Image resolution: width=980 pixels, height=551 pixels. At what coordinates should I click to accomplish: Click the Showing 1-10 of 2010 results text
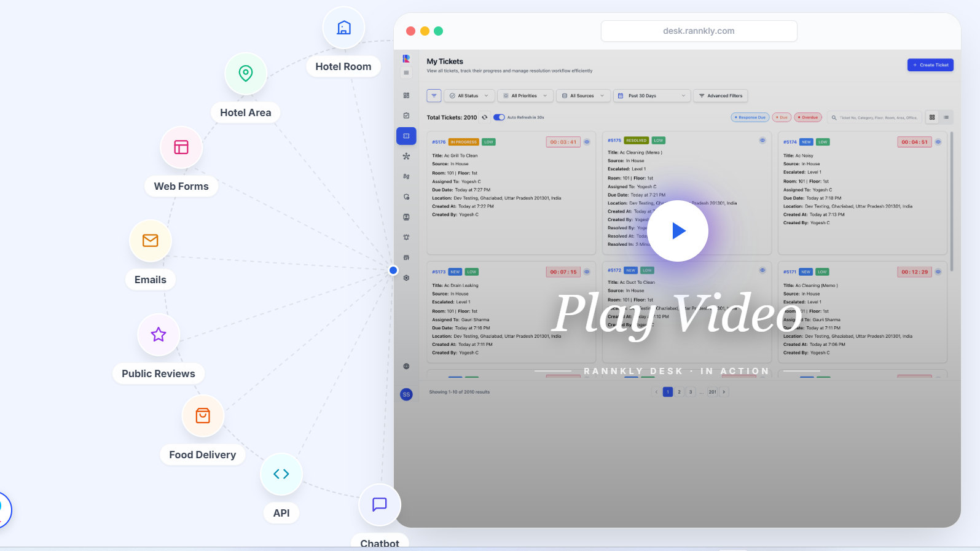(460, 392)
